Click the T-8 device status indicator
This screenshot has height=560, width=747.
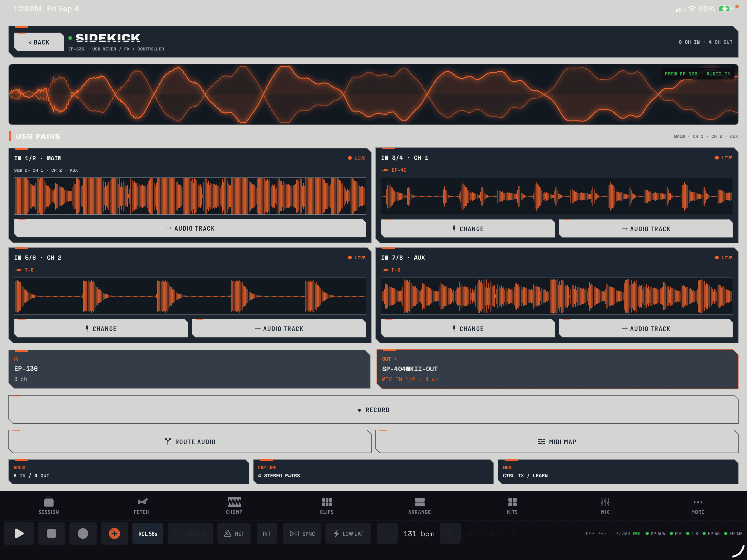[x=692, y=534]
